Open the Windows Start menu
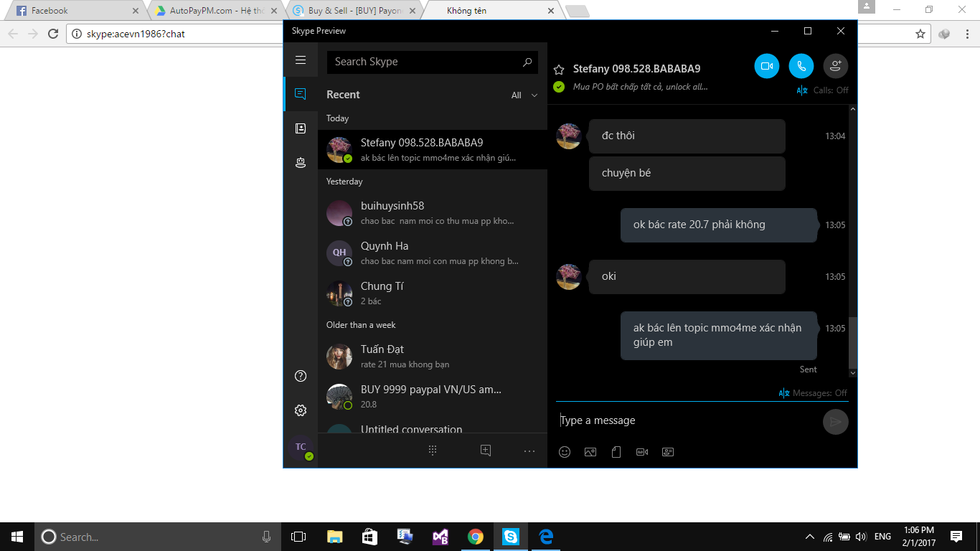The height and width of the screenshot is (551, 980). [17, 537]
